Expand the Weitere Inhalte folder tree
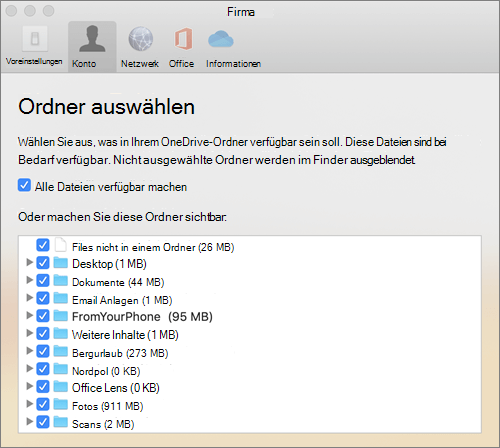500x448 pixels. pyautogui.click(x=30, y=333)
